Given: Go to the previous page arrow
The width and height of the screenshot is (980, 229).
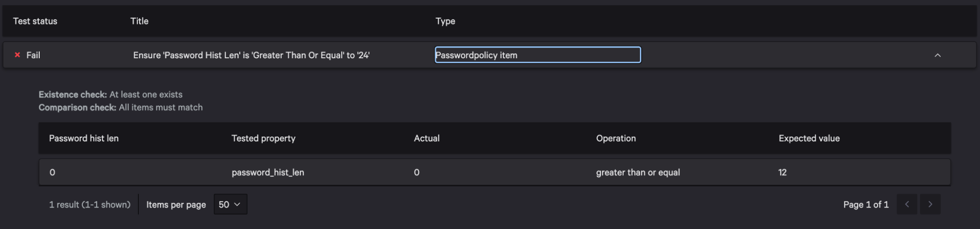Looking at the screenshot, I should click(x=907, y=205).
